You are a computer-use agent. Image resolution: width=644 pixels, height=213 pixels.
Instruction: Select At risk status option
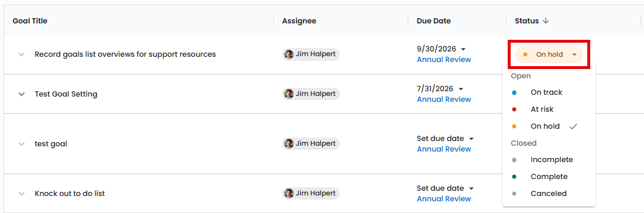point(549,109)
